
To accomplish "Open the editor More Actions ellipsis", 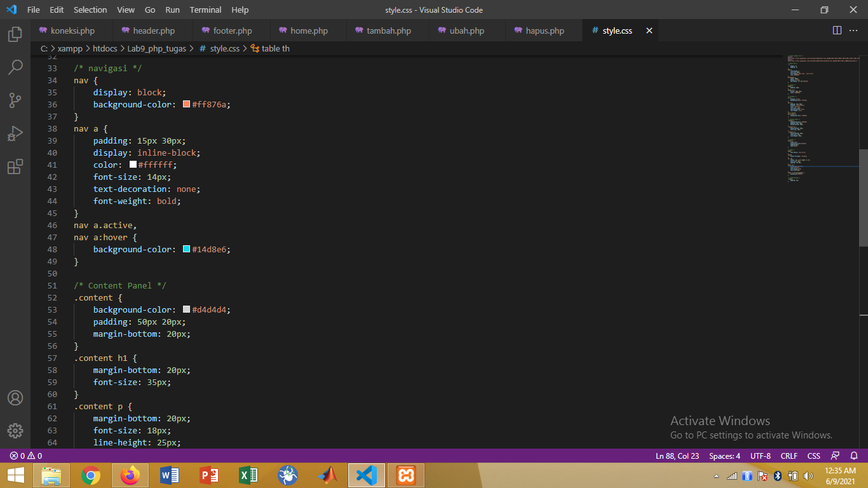I will pos(854,30).
